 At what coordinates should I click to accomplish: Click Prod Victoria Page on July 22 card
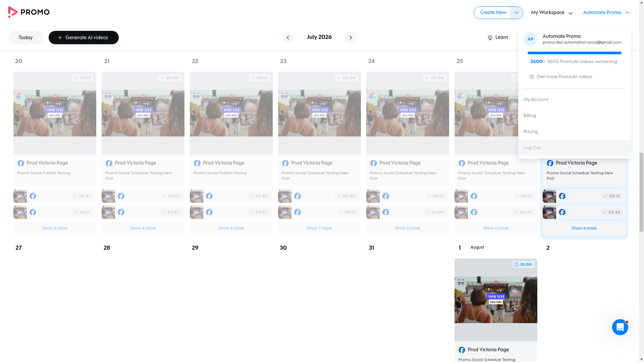click(x=224, y=163)
